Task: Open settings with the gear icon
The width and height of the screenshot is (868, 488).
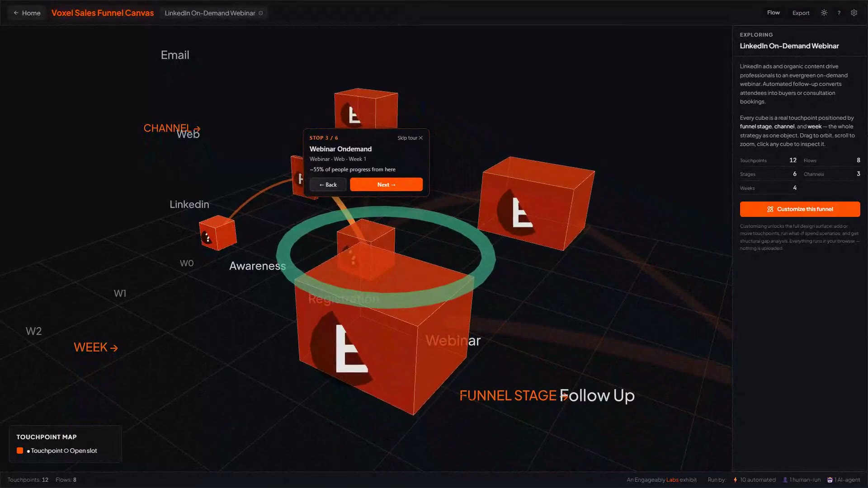Action: (854, 13)
